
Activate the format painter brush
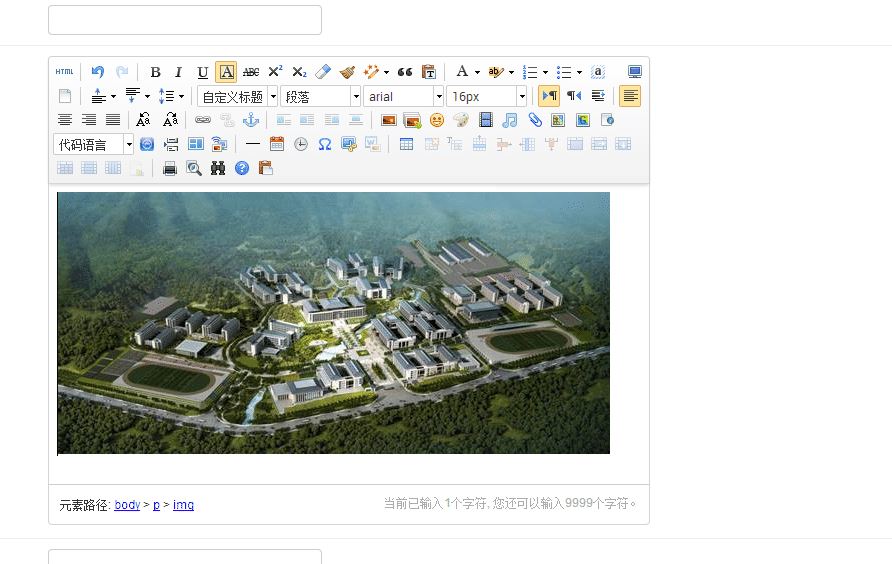point(347,72)
